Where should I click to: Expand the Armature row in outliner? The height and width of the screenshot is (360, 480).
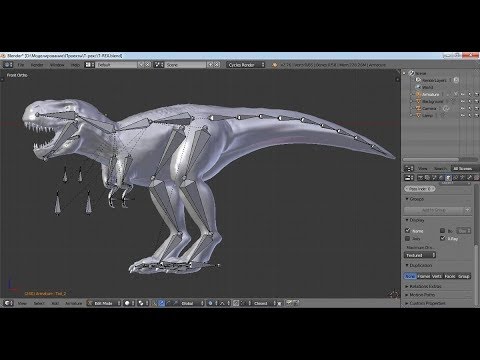(412, 94)
